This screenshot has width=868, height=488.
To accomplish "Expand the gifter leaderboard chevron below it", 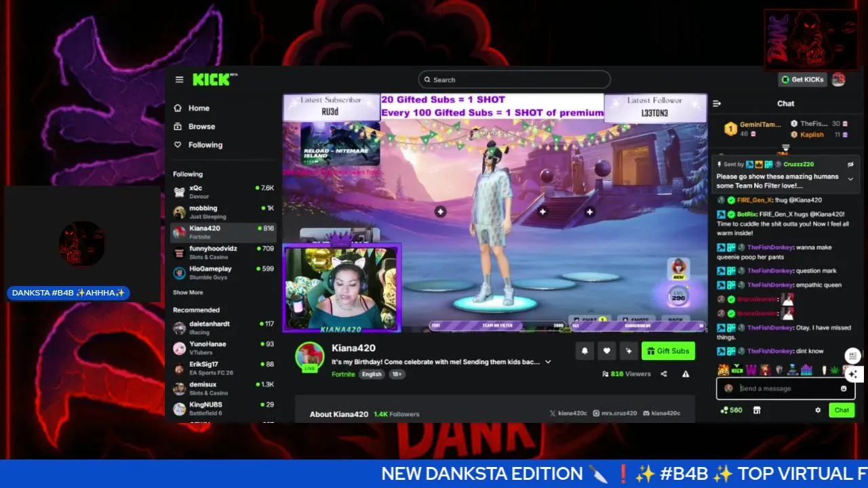I will pos(785,148).
